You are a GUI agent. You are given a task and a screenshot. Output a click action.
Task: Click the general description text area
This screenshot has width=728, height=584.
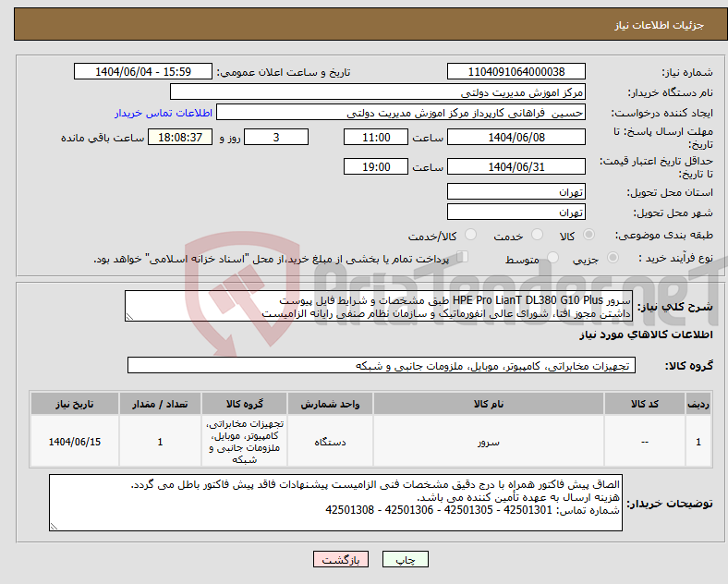pyautogui.click(x=379, y=307)
